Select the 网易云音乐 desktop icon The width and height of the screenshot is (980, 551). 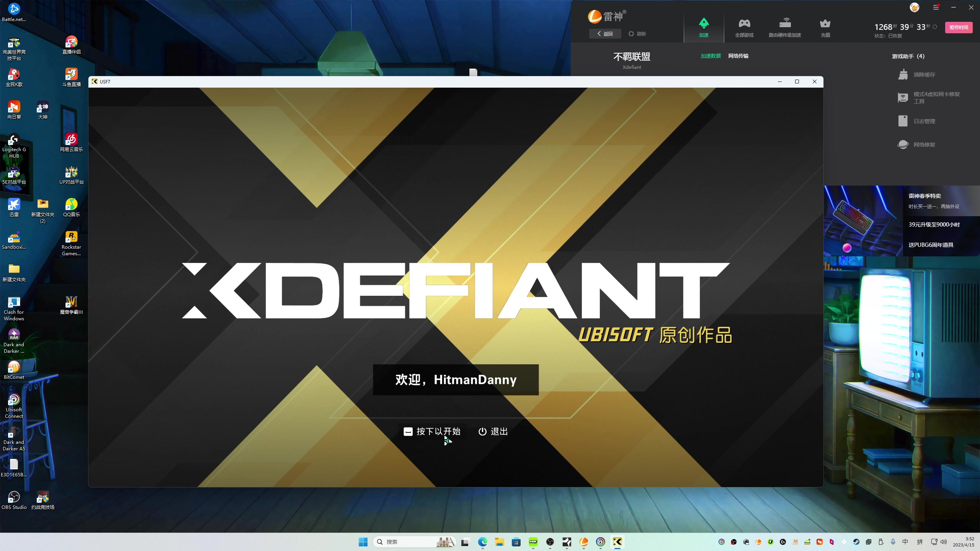tap(71, 142)
